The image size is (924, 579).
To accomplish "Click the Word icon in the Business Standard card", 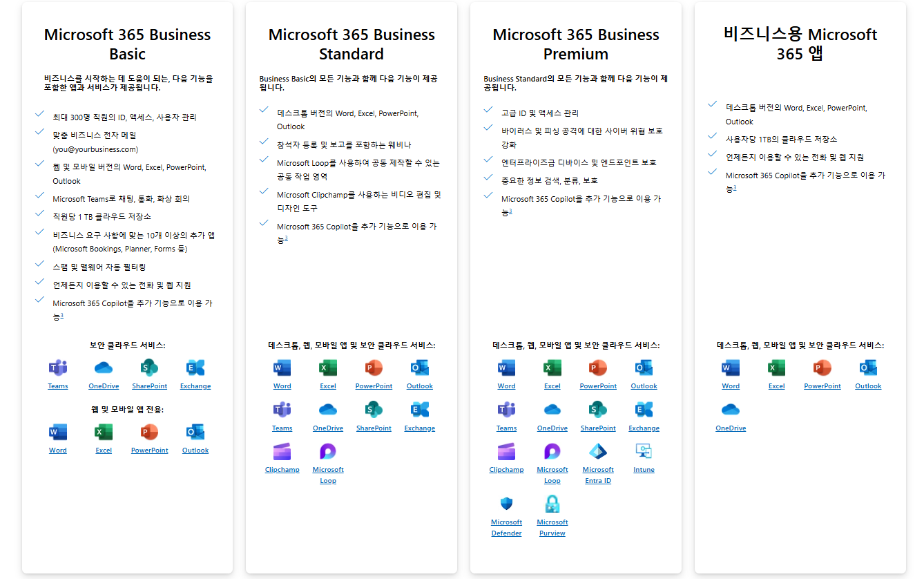I will pyautogui.click(x=282, y=368).
